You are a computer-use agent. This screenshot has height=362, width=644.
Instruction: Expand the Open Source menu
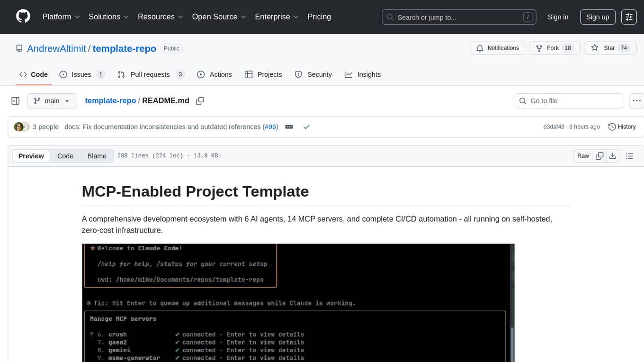point(219,17)
